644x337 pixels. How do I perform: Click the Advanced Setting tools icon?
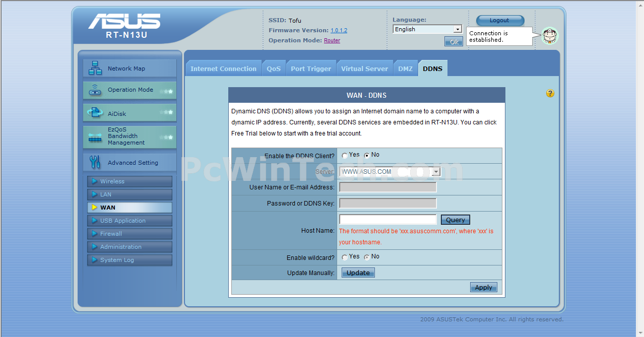click(x=95, y=162)
